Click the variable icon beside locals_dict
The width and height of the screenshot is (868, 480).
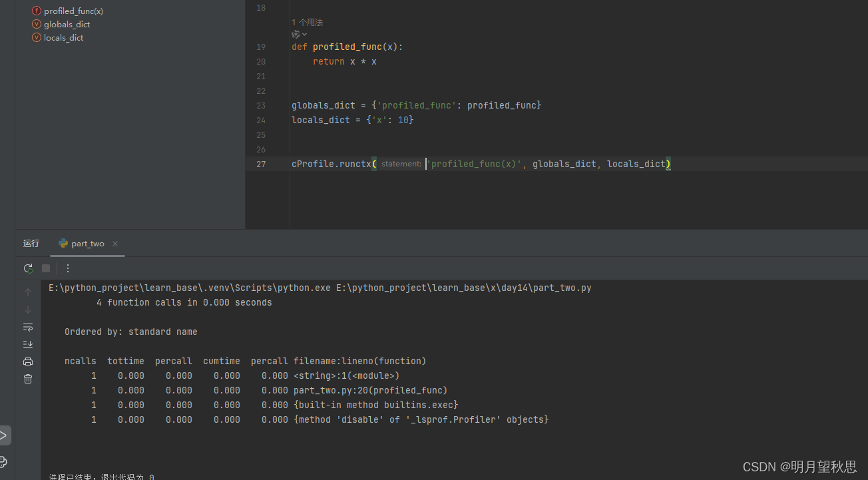click(37, 38)
